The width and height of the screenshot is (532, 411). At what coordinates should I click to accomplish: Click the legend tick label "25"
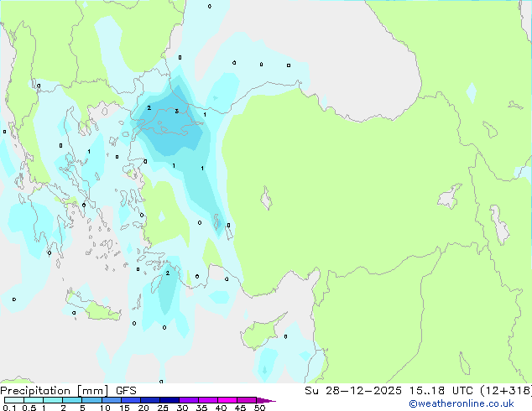(163, 408)
